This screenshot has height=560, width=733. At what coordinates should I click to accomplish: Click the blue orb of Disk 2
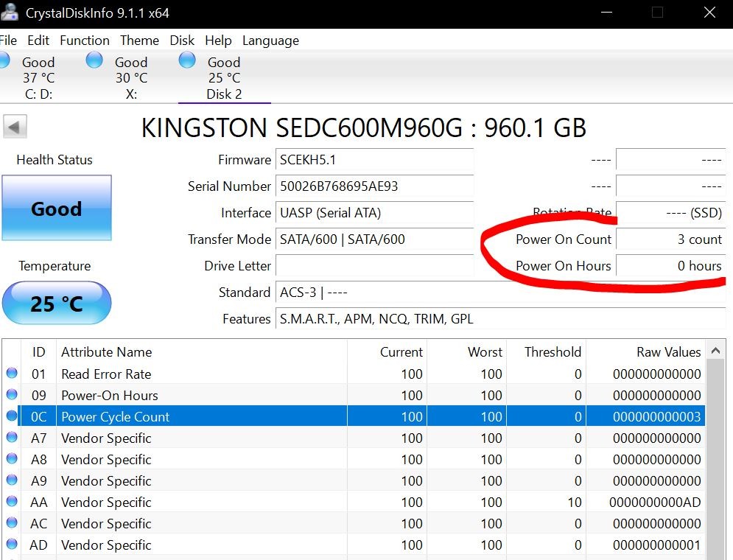pos(187,60)
